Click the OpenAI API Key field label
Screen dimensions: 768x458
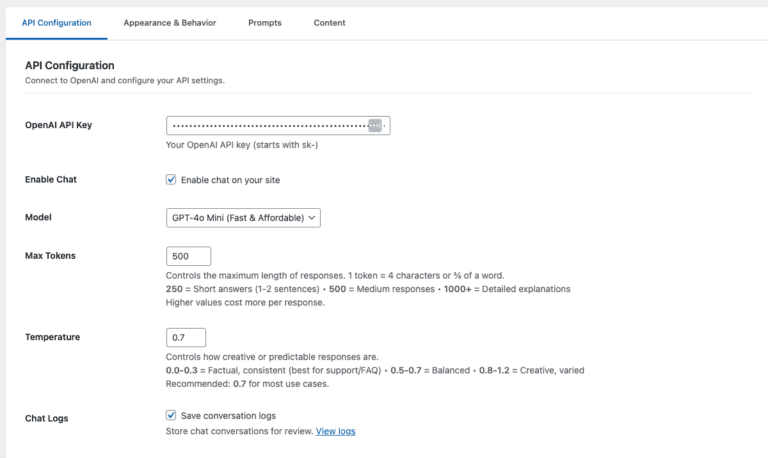[65, 125]
